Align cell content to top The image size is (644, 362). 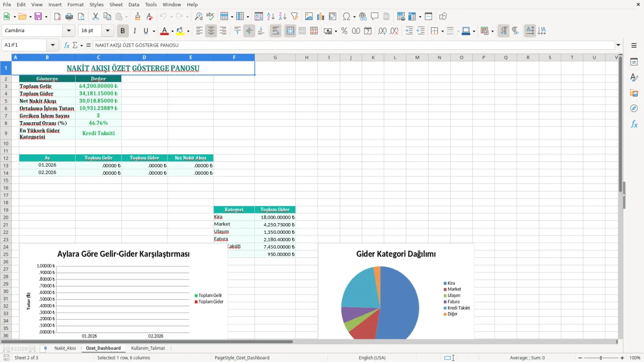point(237,31)
